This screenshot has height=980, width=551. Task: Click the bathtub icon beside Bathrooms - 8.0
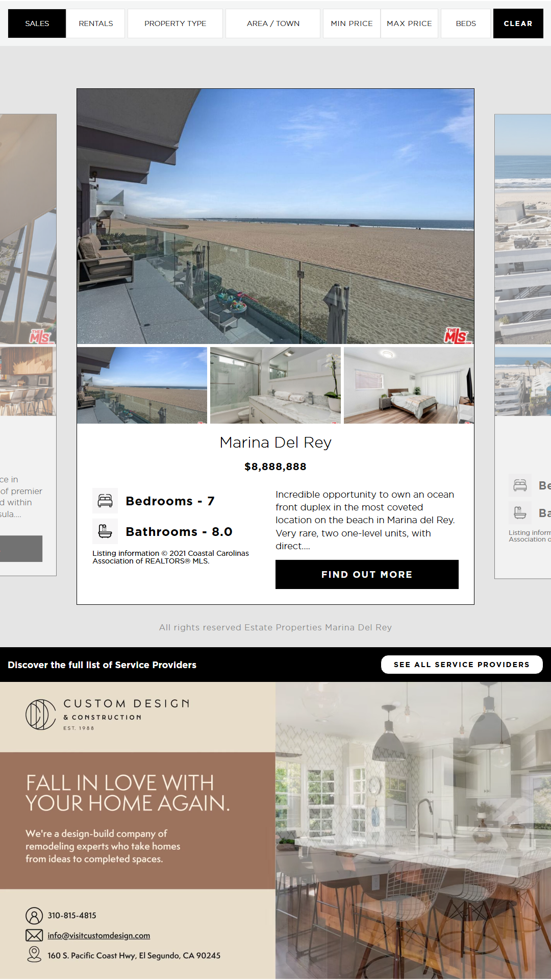105,531
